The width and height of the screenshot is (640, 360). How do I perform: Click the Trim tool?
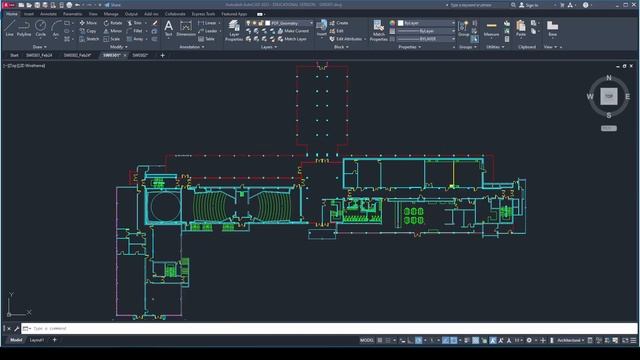point(134,23)
